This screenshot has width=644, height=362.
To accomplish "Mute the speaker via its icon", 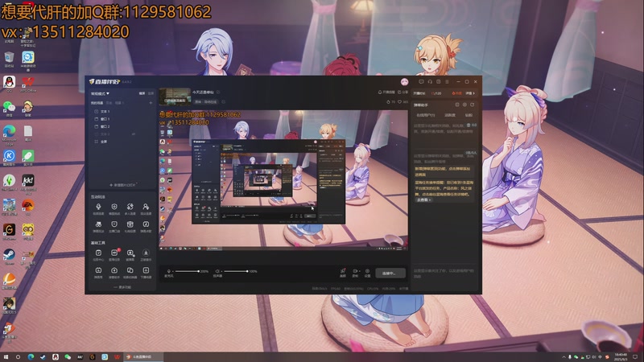I will click(217, 272).
